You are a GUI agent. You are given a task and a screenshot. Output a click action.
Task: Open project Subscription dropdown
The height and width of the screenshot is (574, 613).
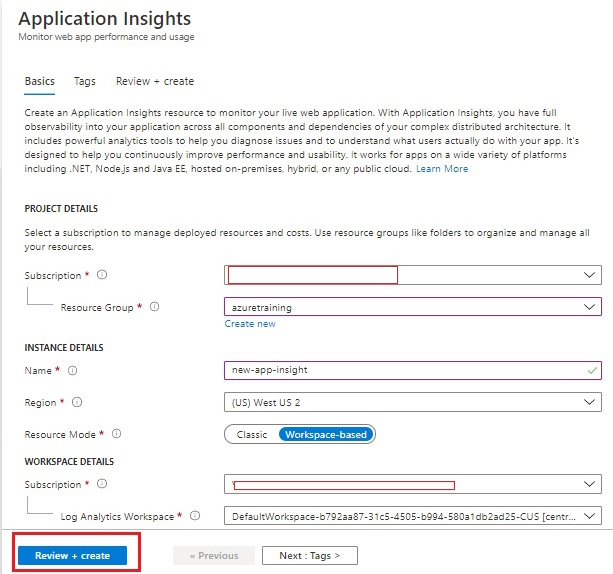[590, 275]
